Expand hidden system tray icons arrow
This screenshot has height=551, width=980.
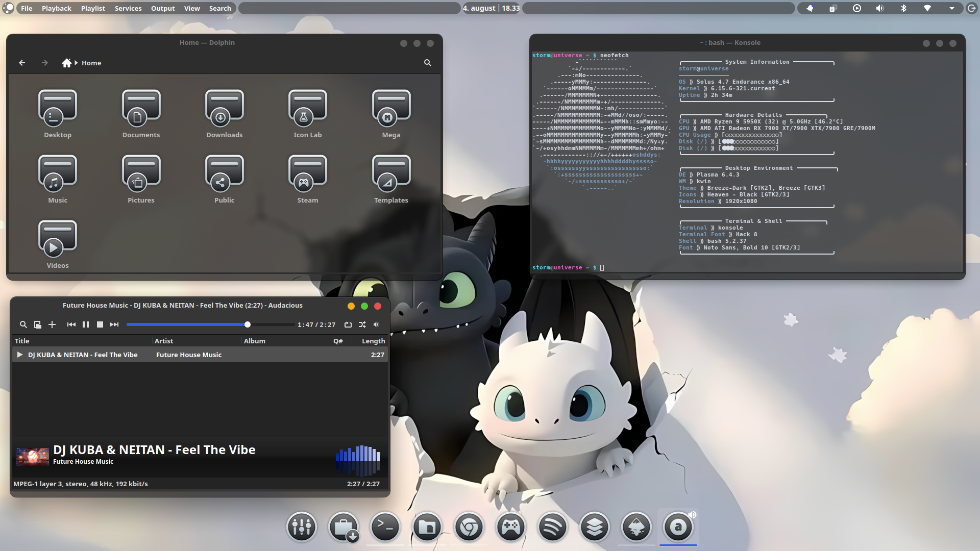(x=952, y=8)
